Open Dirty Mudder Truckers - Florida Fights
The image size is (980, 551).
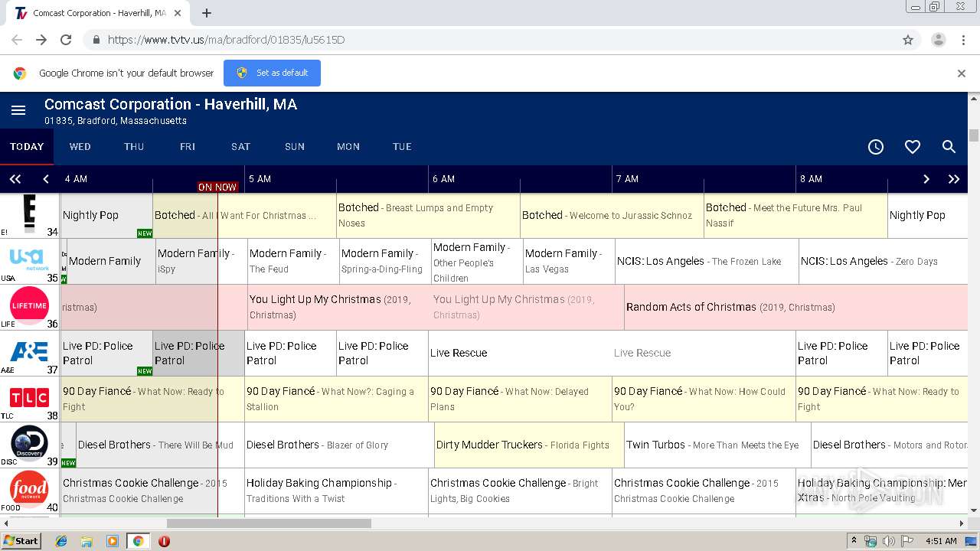529,445
